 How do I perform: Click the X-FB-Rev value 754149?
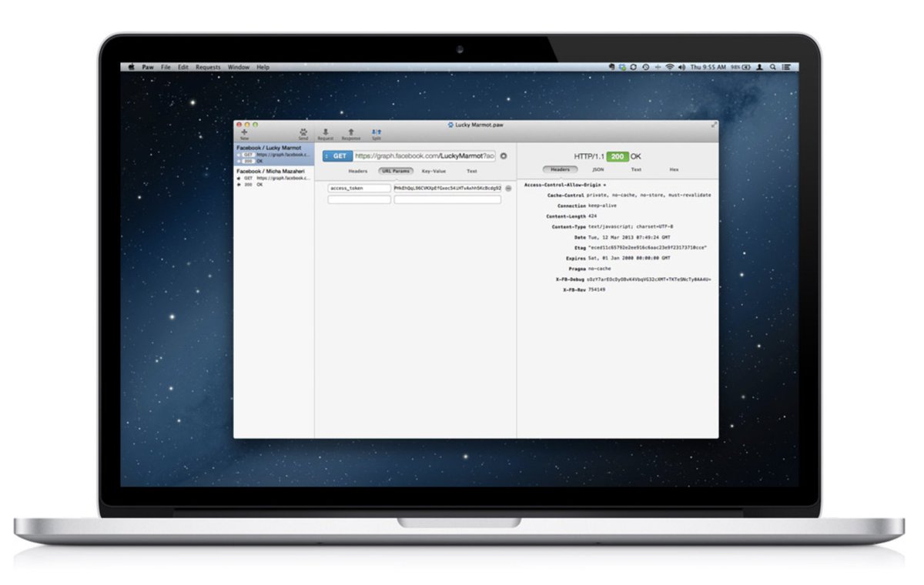pos(597,290)
